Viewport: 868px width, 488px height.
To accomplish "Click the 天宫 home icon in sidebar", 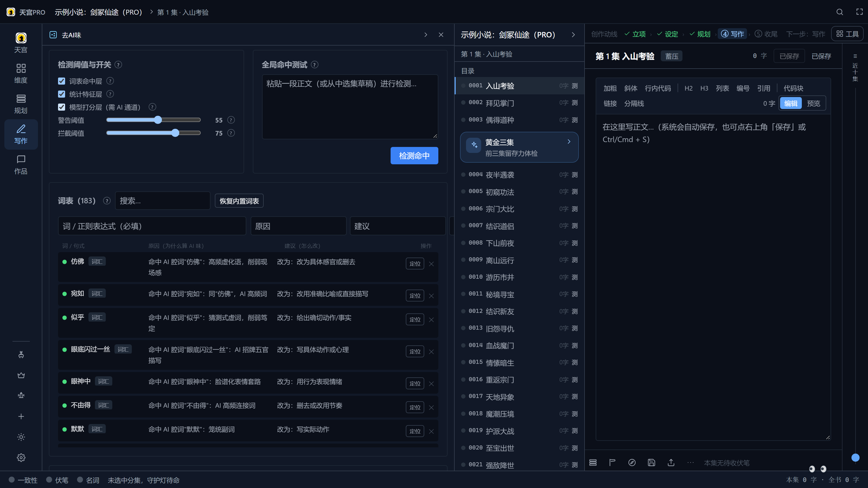I will pos(21,43).
